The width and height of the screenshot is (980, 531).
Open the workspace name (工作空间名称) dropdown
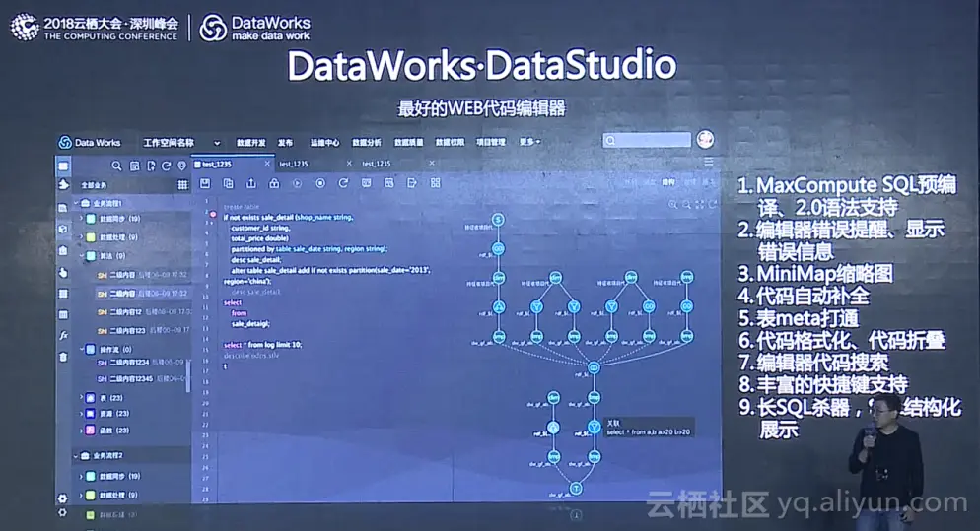coord(181,143)
